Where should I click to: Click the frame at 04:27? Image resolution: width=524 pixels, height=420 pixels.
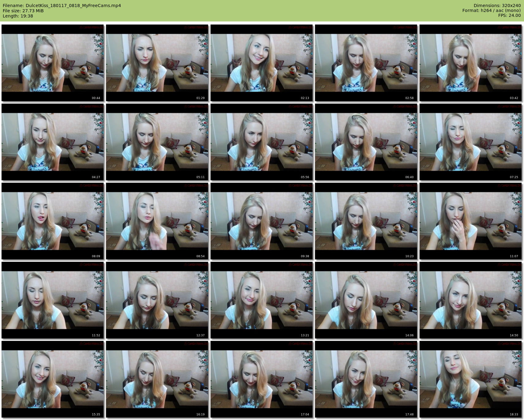pos(53,142)
